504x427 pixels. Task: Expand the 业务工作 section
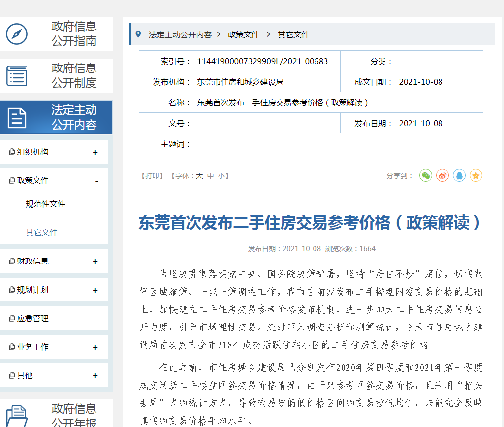(x=95, y=347)
